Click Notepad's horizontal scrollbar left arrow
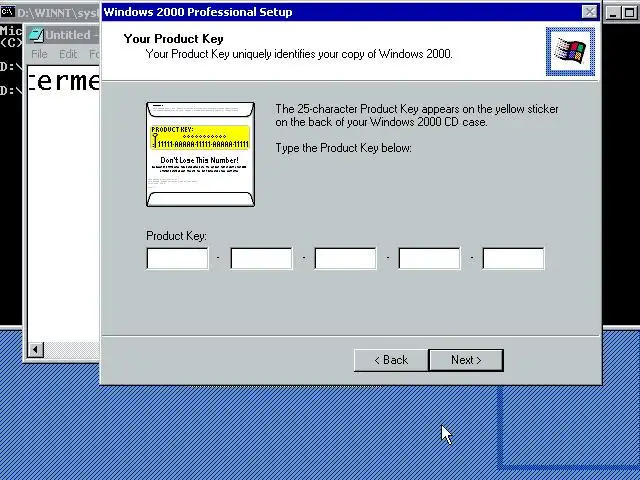The height and width of the screenshot is (480, 640). (x=36, y=349)
